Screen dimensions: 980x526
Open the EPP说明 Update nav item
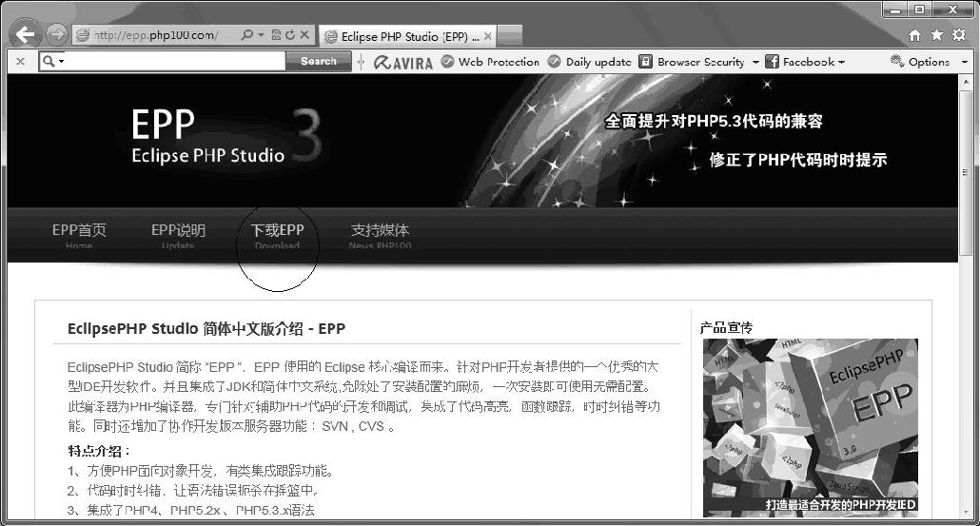pyautogui.click(x=178, y=236)
